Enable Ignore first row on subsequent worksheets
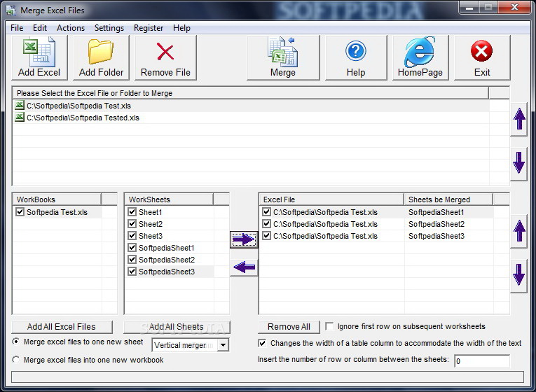 pos(329,326)
